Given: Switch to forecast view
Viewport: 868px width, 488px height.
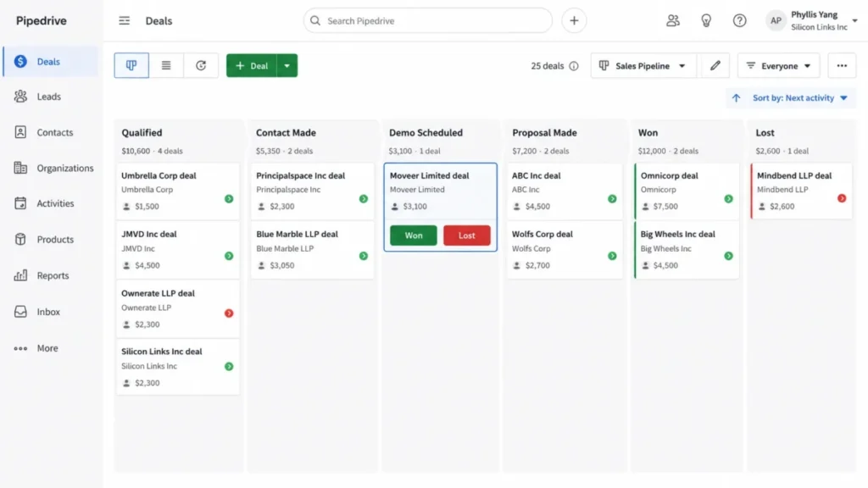Looking at the screenshot, I should pos(201,65).
